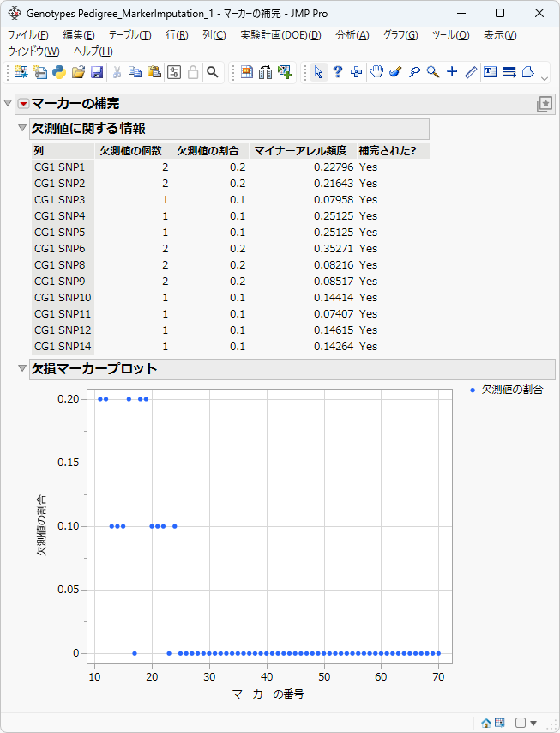Open the テーブル(T) menu

click(x=129, y=35)
